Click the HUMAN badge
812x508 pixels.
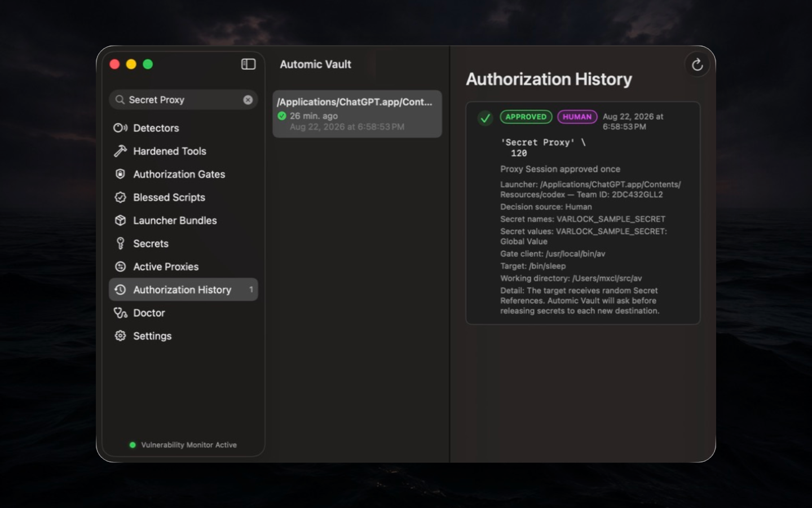(x=577, y=117)
